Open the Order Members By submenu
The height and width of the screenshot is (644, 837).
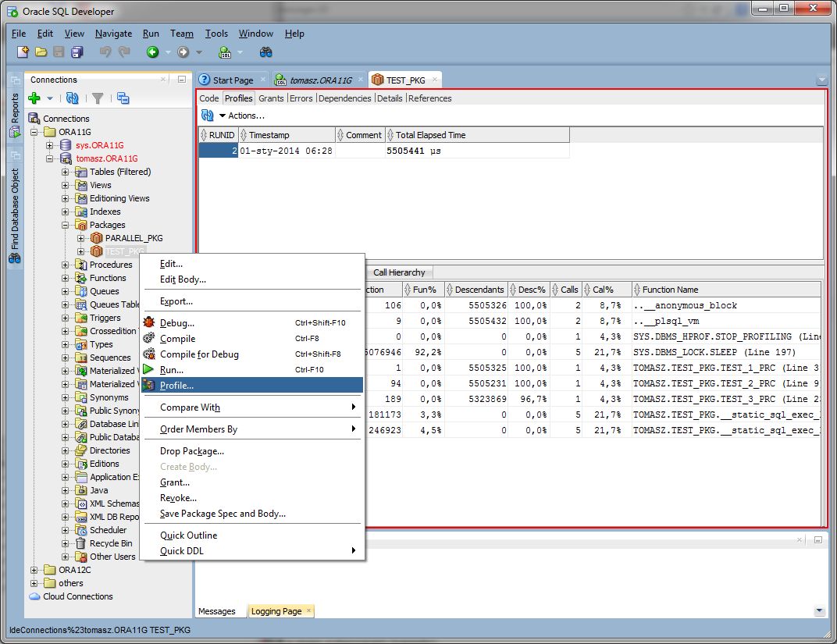coord(252,429)
